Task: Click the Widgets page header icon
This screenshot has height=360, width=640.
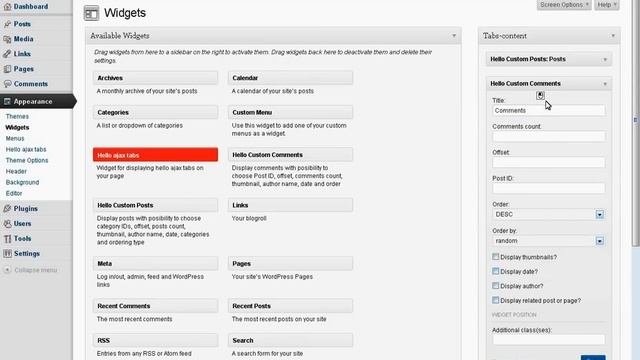Action: point(91,13)
